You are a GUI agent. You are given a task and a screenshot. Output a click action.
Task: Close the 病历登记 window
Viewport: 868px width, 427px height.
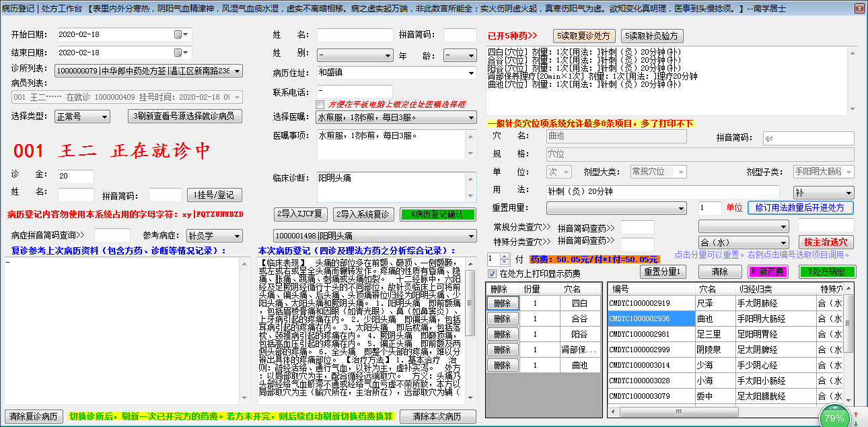(x=859, y=9)
